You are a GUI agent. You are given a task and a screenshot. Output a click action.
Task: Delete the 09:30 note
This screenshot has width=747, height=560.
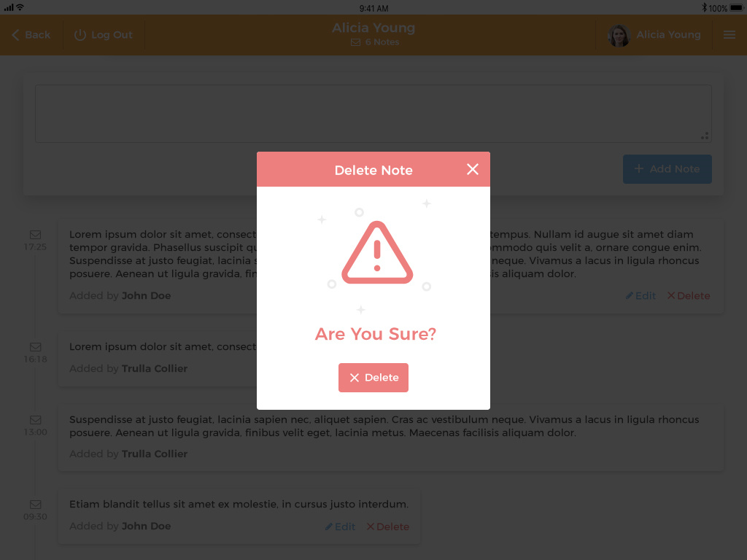(388, 526)
